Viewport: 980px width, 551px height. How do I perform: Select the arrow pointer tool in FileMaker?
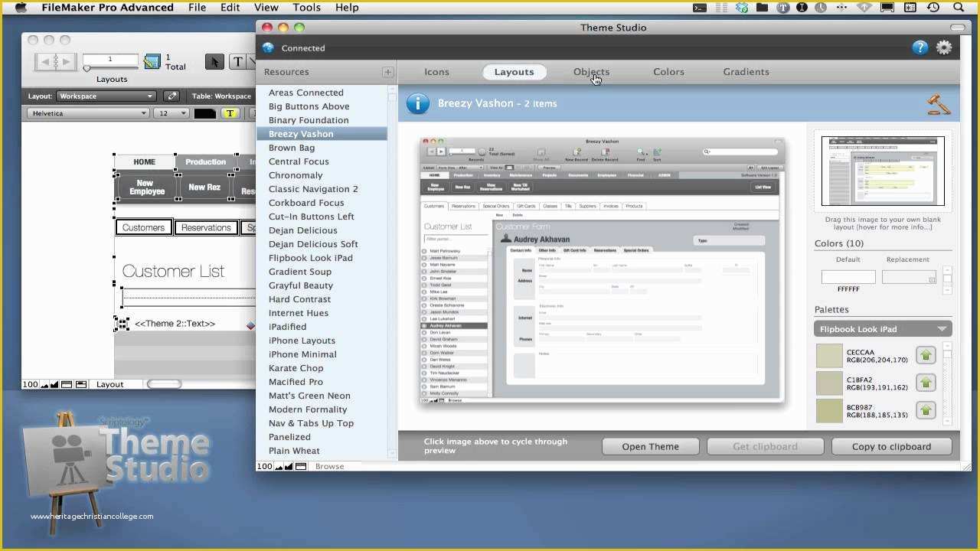(214, 62)
